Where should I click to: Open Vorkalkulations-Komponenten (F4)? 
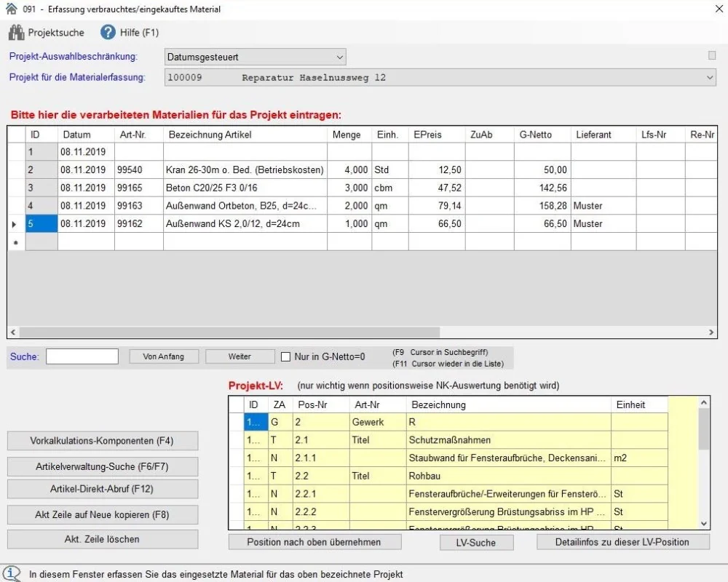(x=102, y=441)
